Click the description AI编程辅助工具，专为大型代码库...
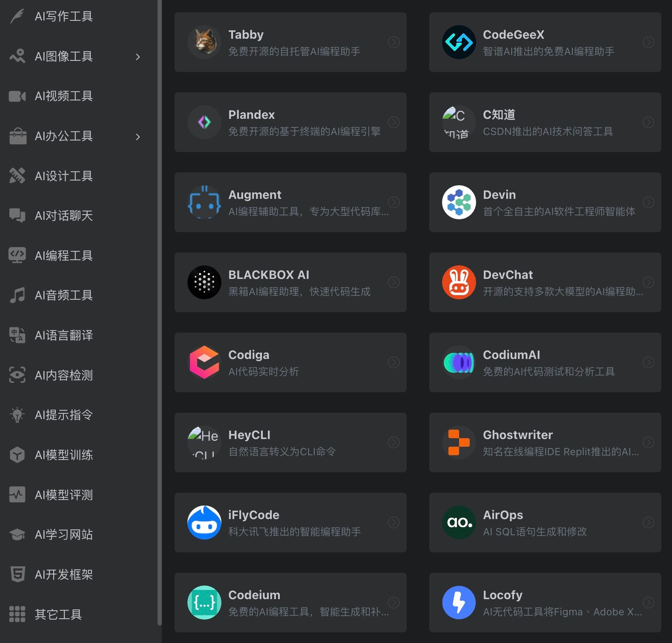672x643 pixels. pos(308,212)
